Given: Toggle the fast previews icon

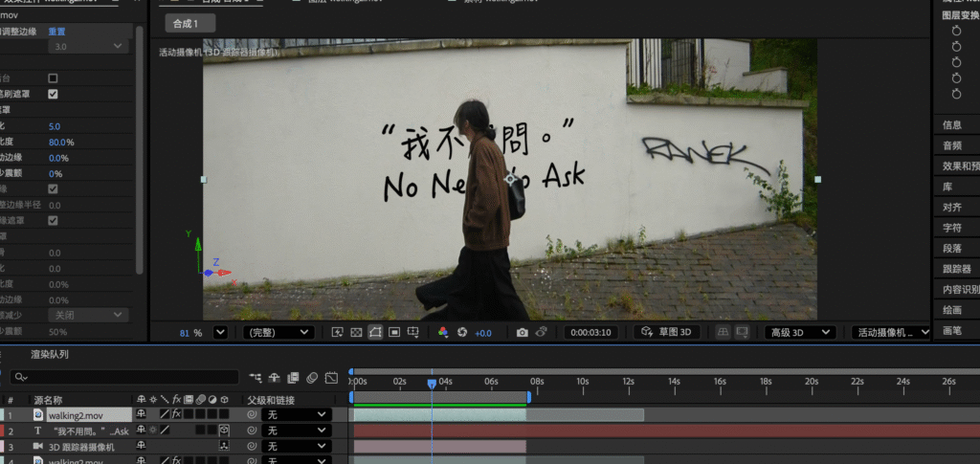Looking at the screenshot, I should click(x=337, y=332).
